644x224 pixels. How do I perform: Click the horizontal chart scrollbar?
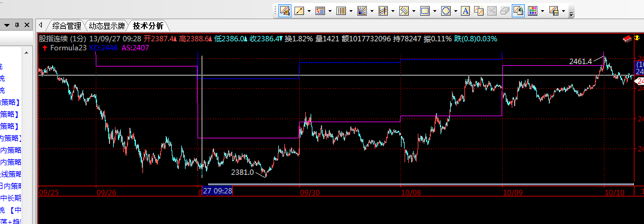[421, 184]
